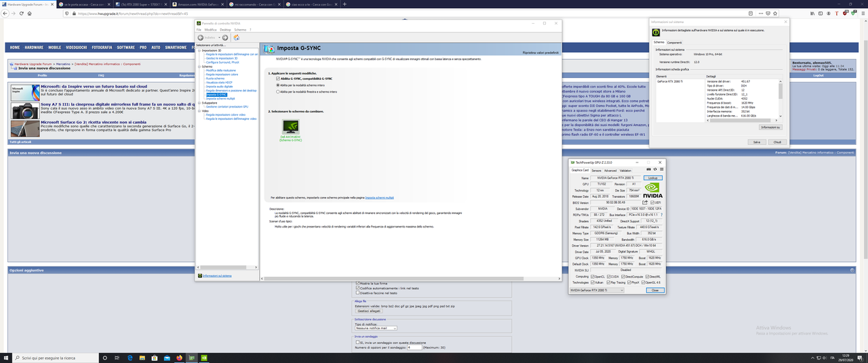
Task: Toggle 'Mostra la tua firma' checkbox
Action: (358, 283)
